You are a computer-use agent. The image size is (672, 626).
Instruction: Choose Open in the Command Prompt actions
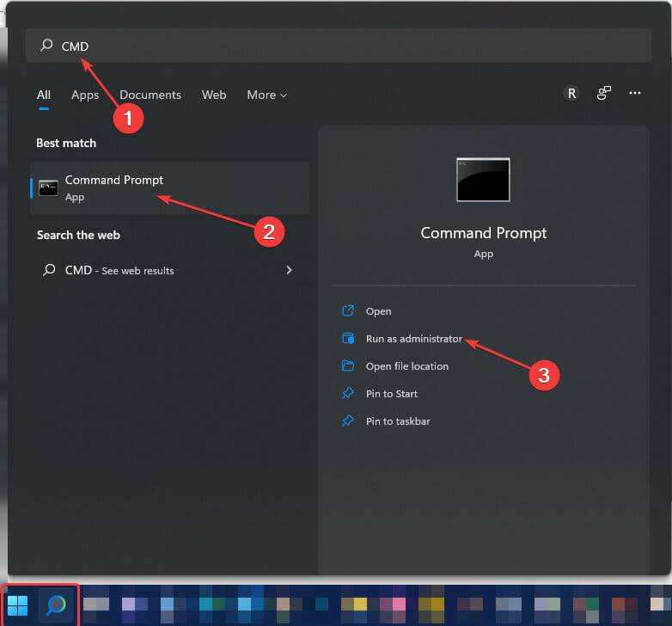(378, 311)
